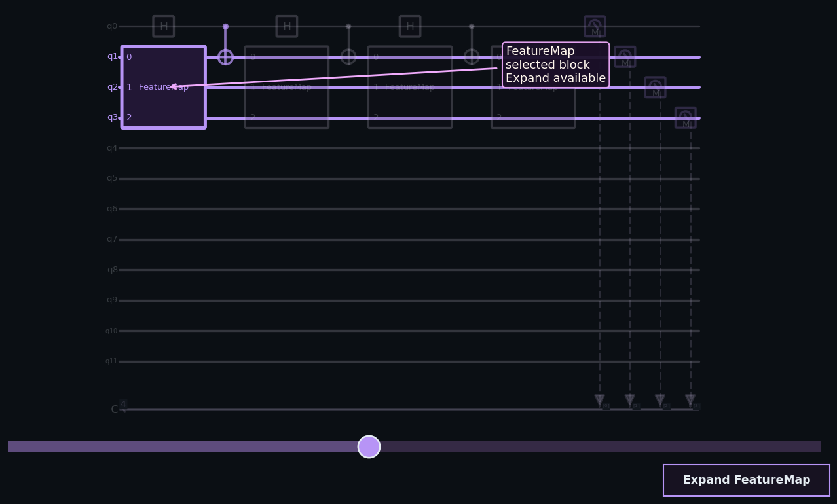
Task: Select the highlighted FeatureMap block
Action: coord(164,87)
